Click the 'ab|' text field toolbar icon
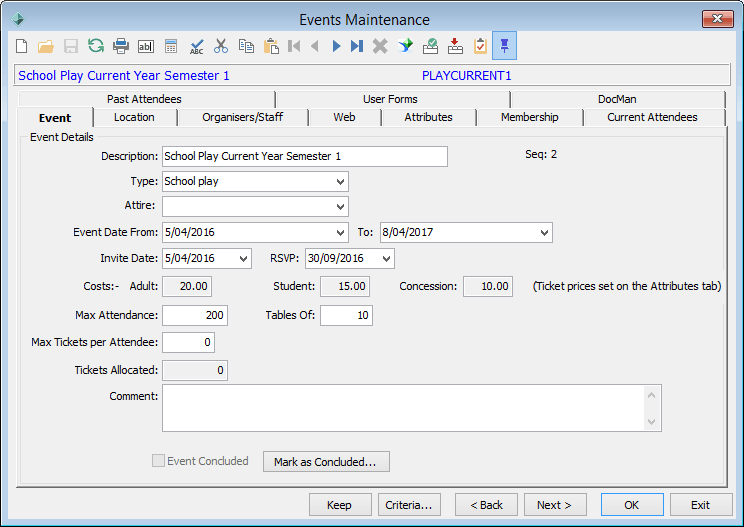Viewport: 744px width, 527px height. pyautogui.click(x=146, y=46)
